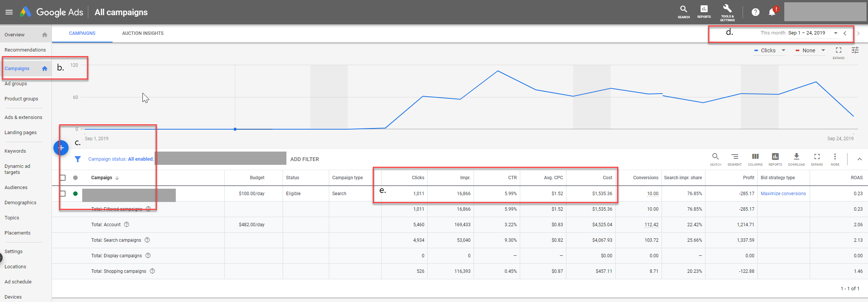The width and height of the screenshot is (868, 302).
Task: Click the blue filter funnel icon
Action: (x=78, y=159)
